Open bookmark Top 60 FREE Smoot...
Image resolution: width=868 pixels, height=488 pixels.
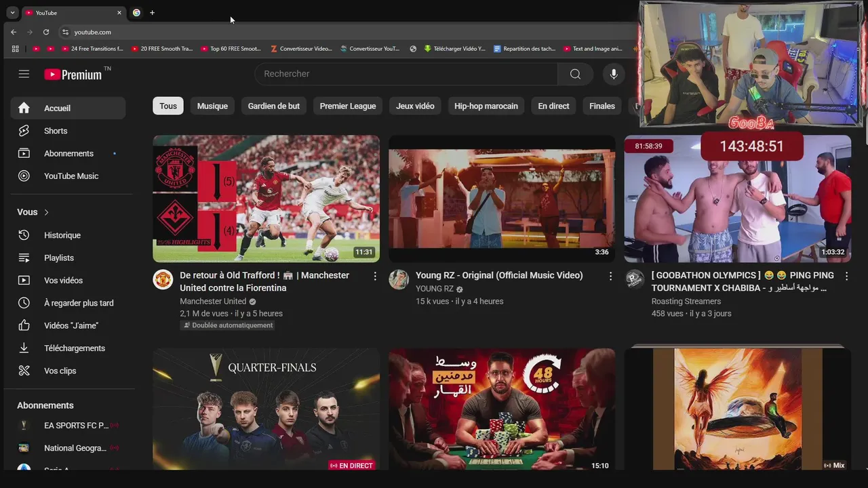point(231,49)
